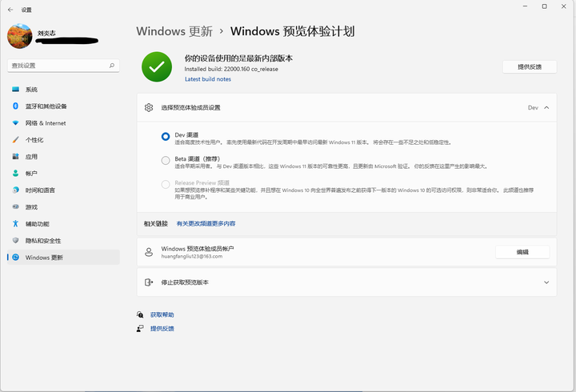Image resolution: width=576 pixels, height=392 pixels.
Task: Select 系统 monitor icon in sidebar
Action: click(x=15, y=90)
